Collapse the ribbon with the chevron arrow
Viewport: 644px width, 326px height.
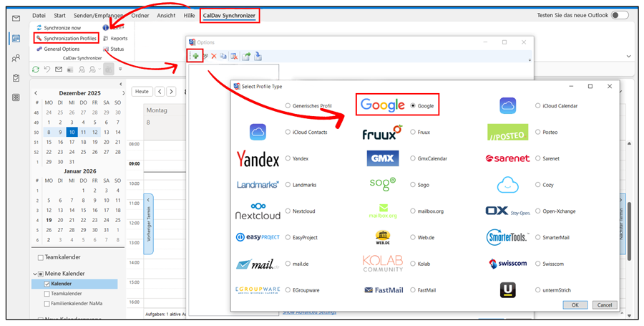point(628,56)
